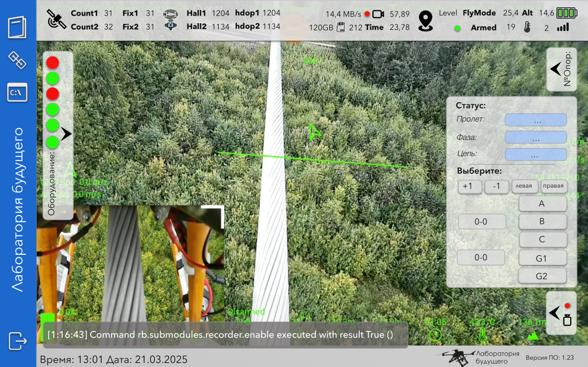Expand the recorder panel arrow at bottom right
Screen dimensions: 588x367
[554, 312]
